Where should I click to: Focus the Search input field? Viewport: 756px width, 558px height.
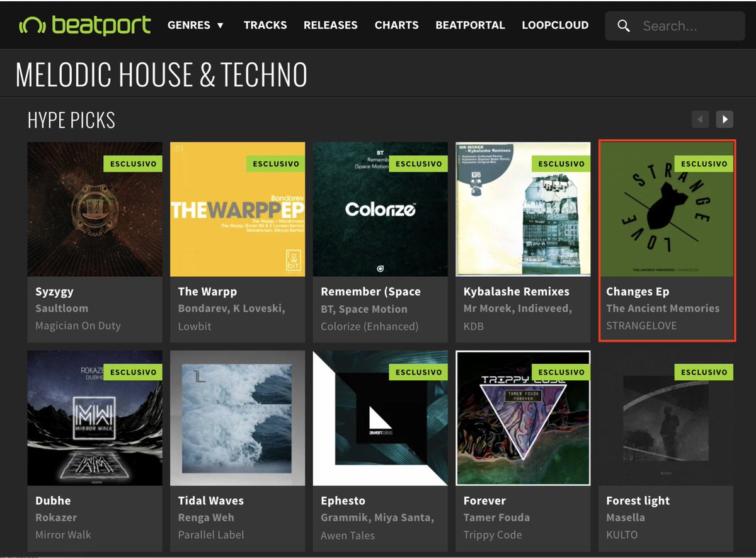click(675, 26)
